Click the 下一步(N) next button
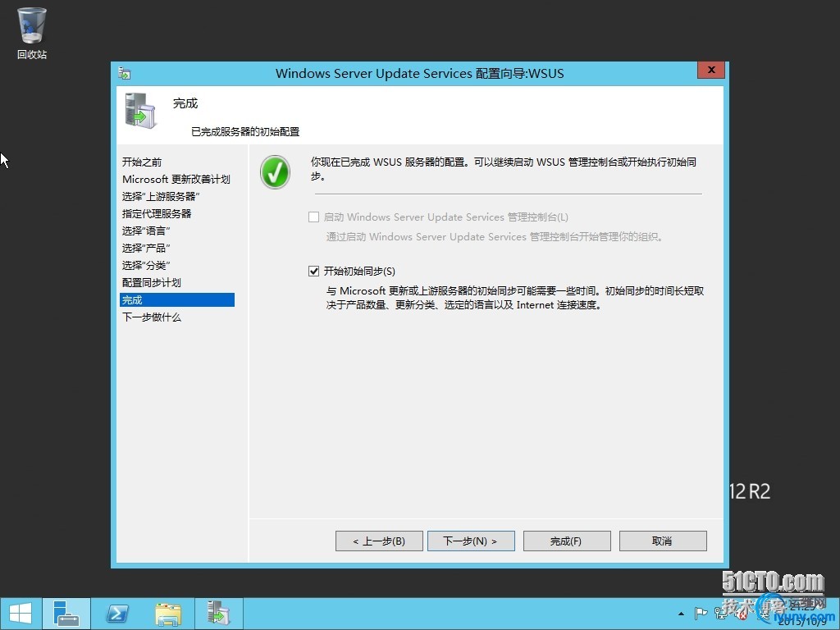The width and height of the screenshot is (840, 630). pos(471,541)
